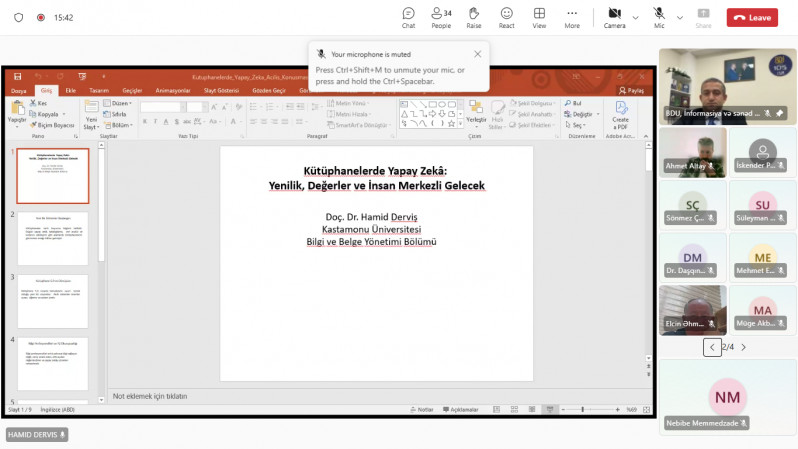Open the More options menu
The height and width of the screenshot is (449, 798).
(x=572, y=17)
